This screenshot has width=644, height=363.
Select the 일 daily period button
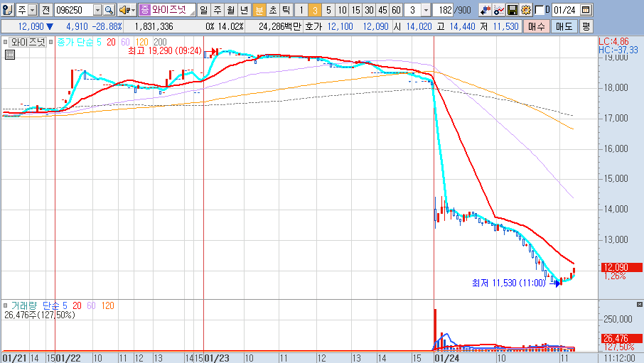[204, 10]
